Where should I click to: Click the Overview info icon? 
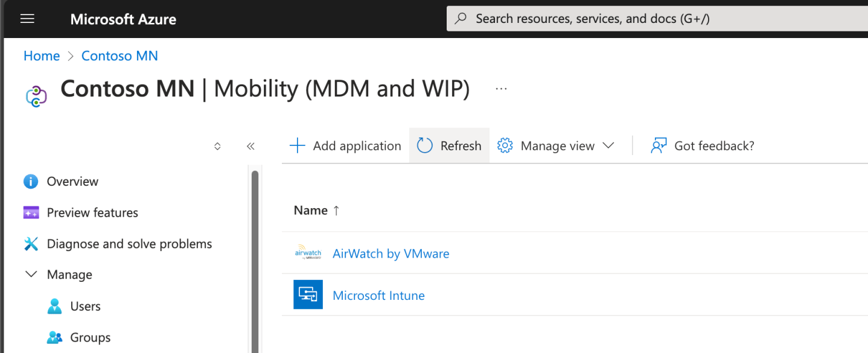click(30, 181)
